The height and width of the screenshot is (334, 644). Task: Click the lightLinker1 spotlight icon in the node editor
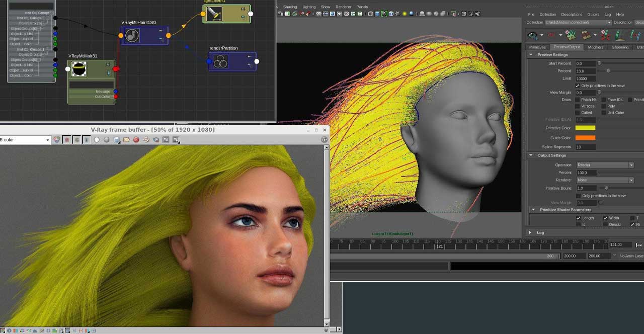pos(214,14)
